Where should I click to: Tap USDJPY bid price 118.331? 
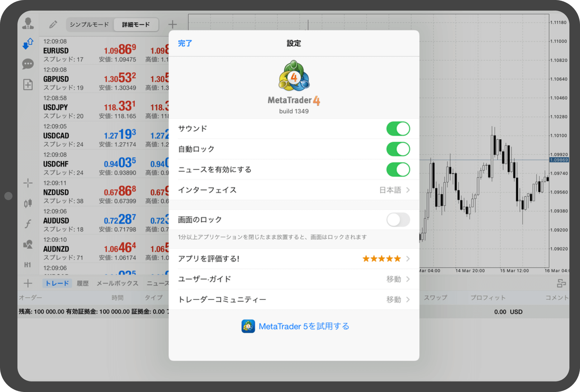(x=120, y=106)
